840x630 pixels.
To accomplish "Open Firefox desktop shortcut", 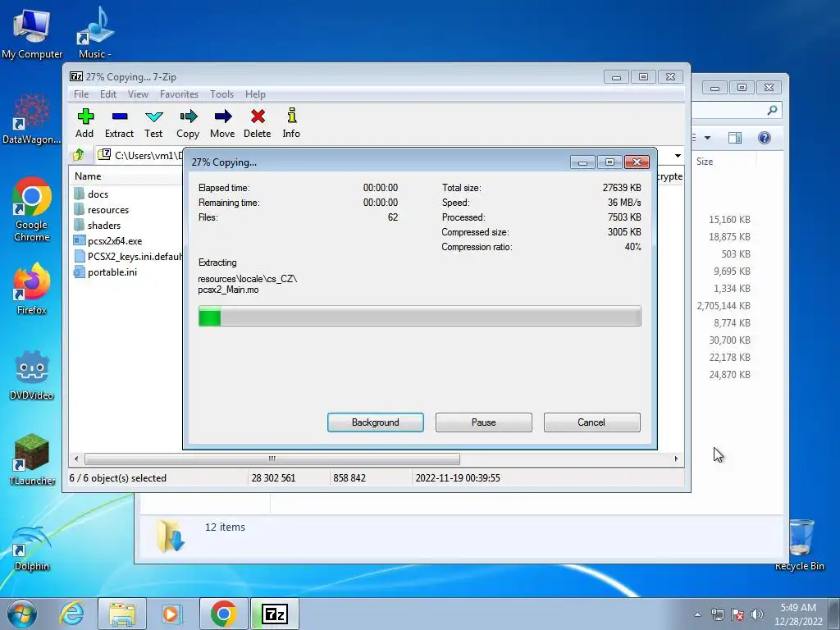I will pos(32,289).
